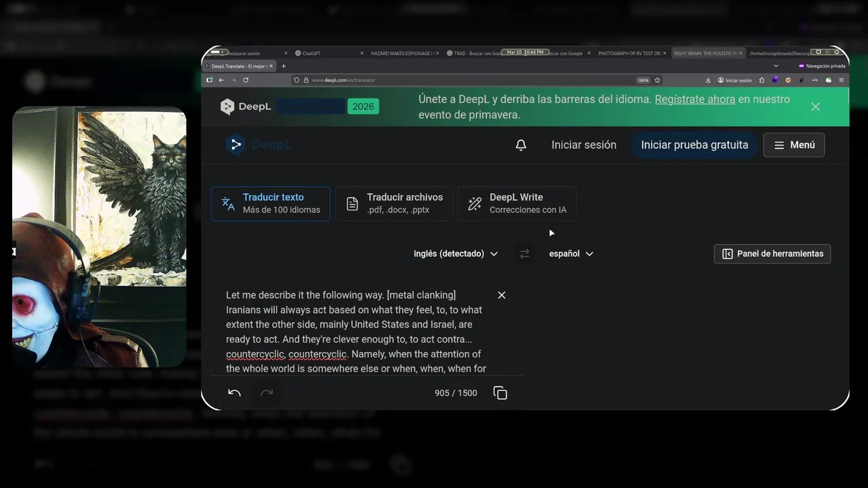Click the 905 / 1500 character counter
The height and width of the screenshot is (488, 868).
click(x=456, y=393)
